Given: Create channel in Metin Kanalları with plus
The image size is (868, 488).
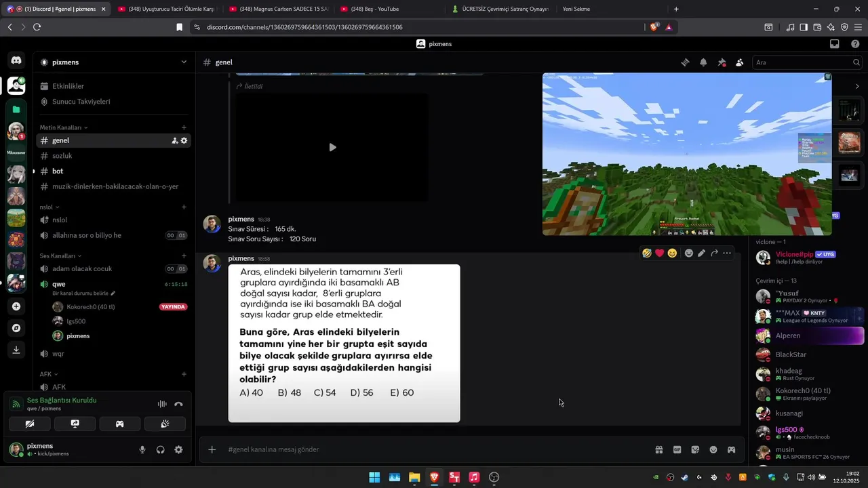Looking at the screenshot, I should point(184,127).
